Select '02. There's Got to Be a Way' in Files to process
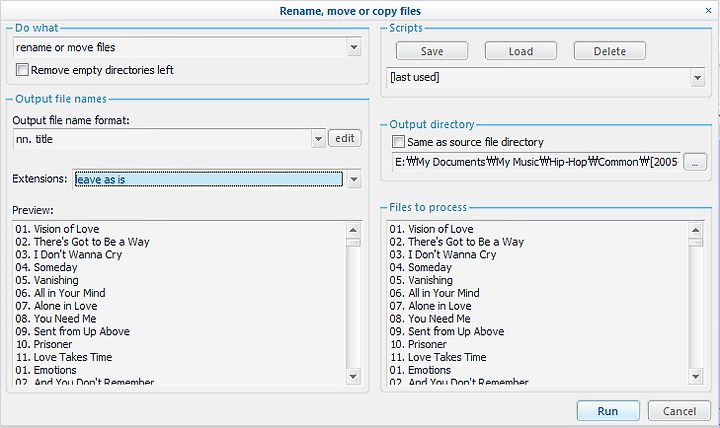 456,242
